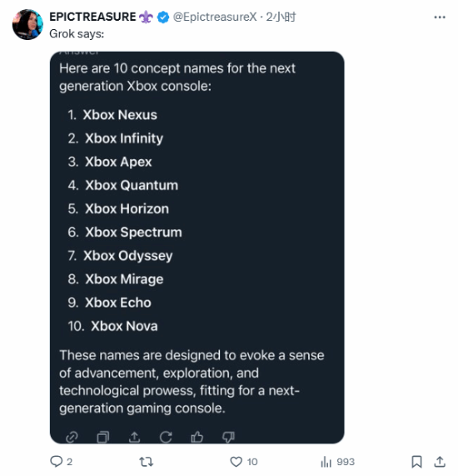Click thumbs up in Grok answer
The height and width of the screenshot is (476, 458).
(197, 437)
